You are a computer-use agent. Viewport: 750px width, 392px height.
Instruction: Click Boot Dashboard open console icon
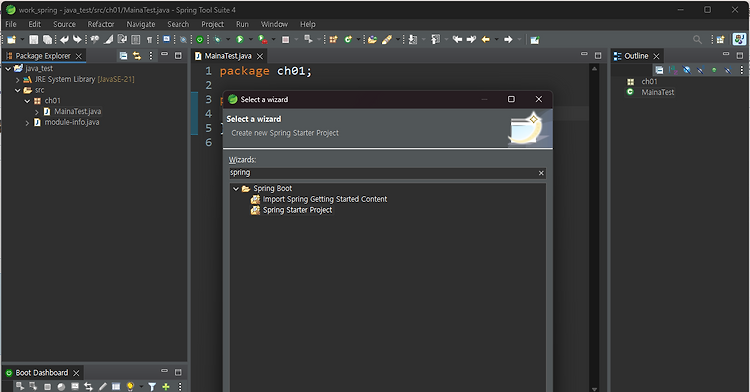pos(75,387)
